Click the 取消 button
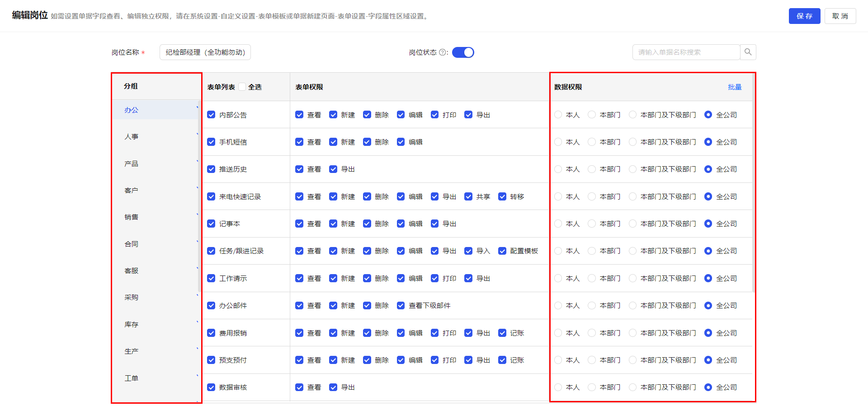Image resolution: width=868 pixels, height=415 pixels. coord(840,16)
